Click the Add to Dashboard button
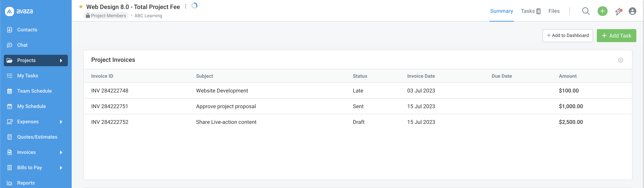 pyautogui.click(x=568, y=35)
